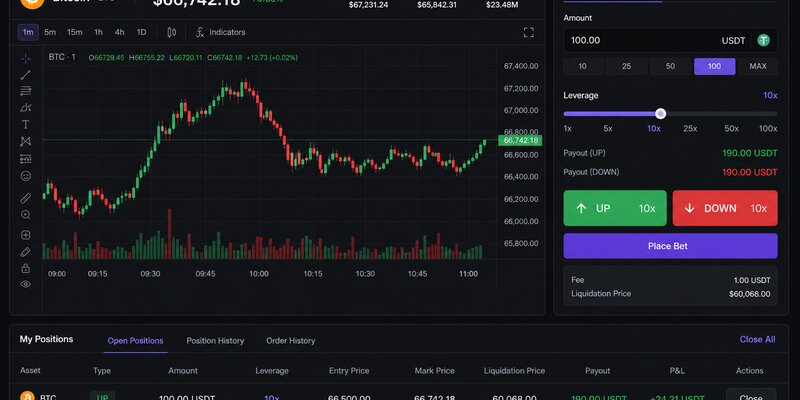Click the up arrow icon on UP button
800x400 pixels.
click(581, 208)
